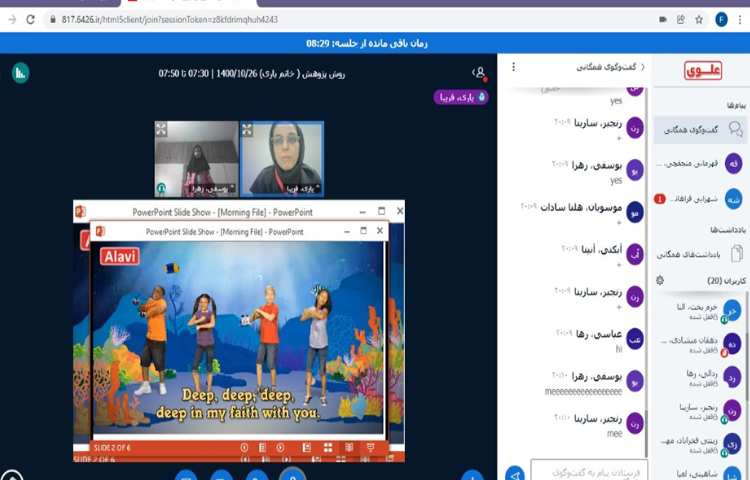The height and width of the screenshot is (480, 750).
Task: Open the green poll chart icon
Action: tap(21, 73)
